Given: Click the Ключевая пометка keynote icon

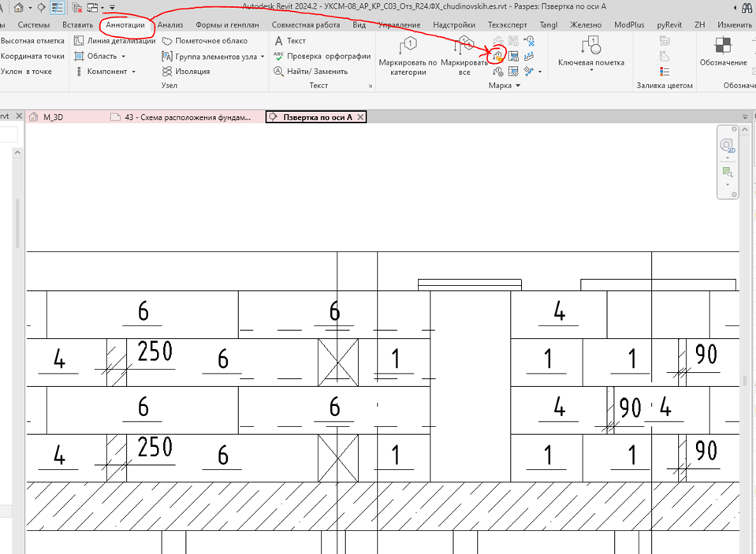Looking at the screenshot, I should click(x=591, y=46).
